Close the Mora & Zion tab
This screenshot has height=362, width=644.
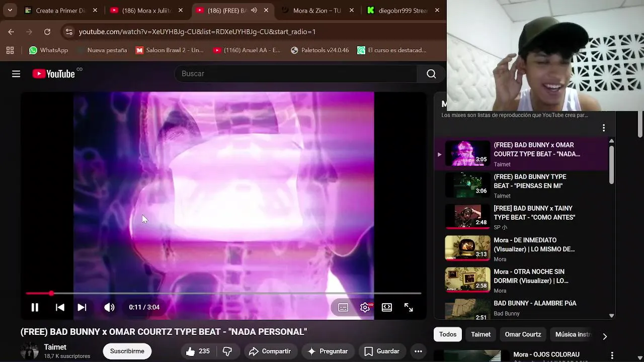point(352,10)
